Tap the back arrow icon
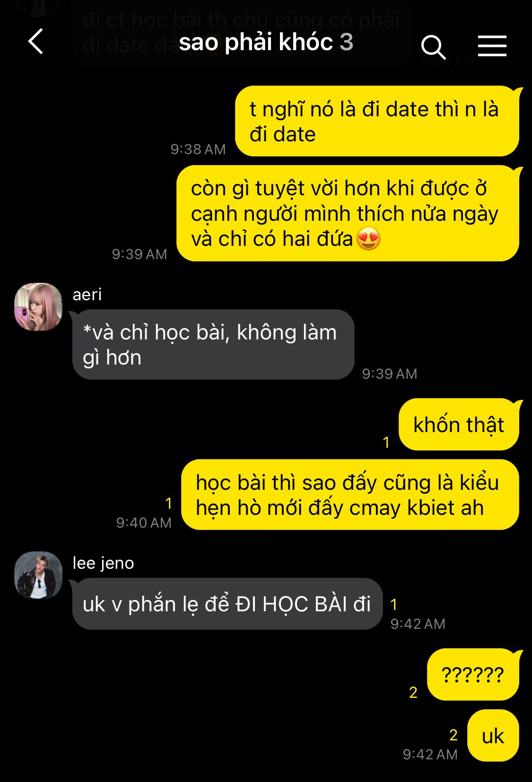 36,42
